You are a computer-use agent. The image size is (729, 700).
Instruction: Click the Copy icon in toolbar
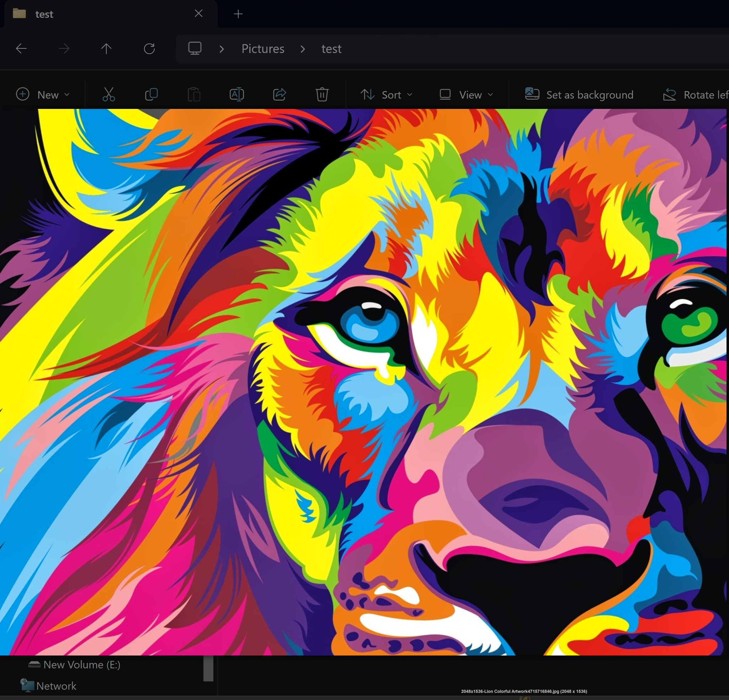click(151, 95)
